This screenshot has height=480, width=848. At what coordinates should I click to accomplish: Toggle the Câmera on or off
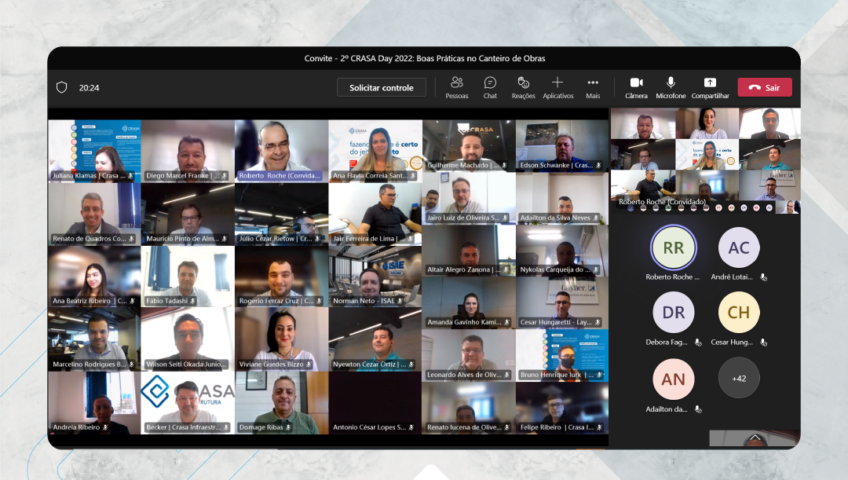coord(636,87)
